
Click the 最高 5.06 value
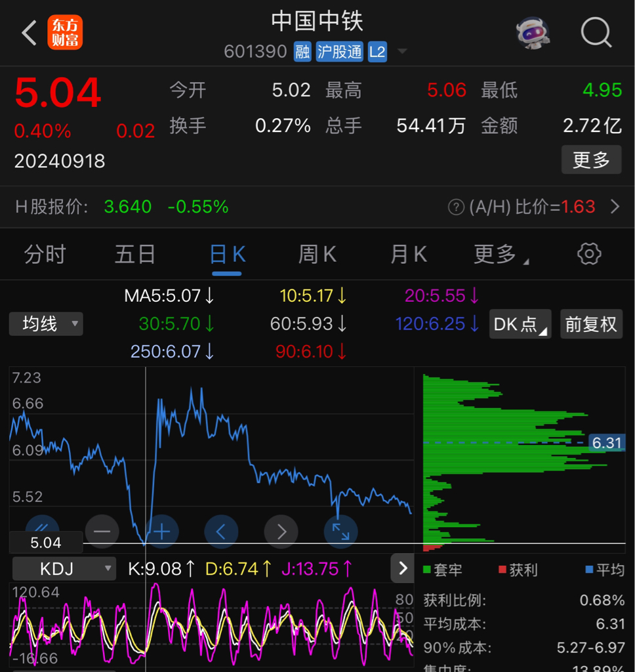[x=447, y=90]
